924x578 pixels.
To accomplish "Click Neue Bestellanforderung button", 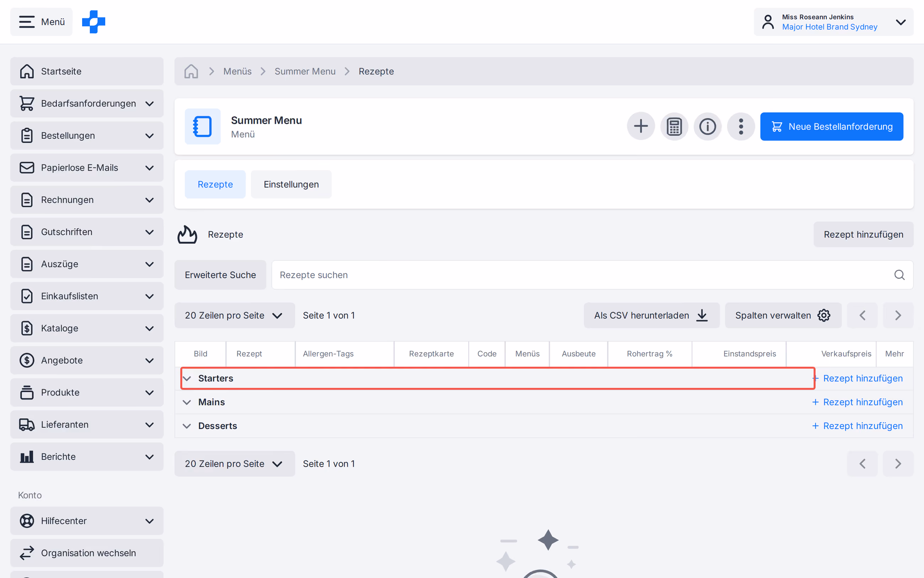I will click(831, 126).
